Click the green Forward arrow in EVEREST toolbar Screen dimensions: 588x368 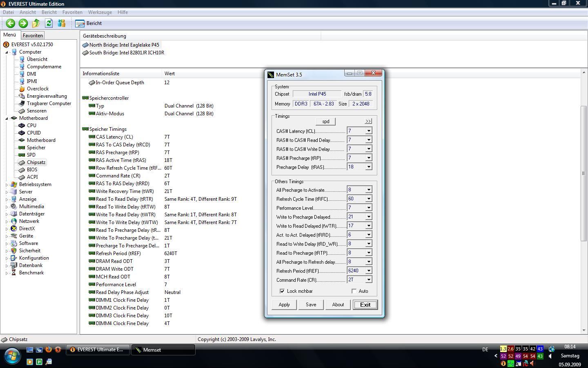(x=23, y=23)
